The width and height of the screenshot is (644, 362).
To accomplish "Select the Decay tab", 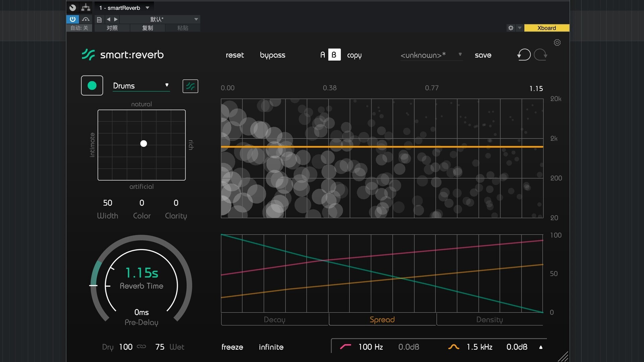I will click(x=275, y=319).
